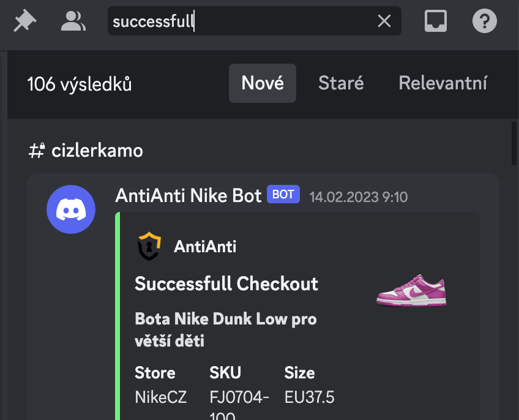Screen dimensions: 519x420
Task: Click message timestamp 14.02.2023 9:10
Action: click(359, 197)
